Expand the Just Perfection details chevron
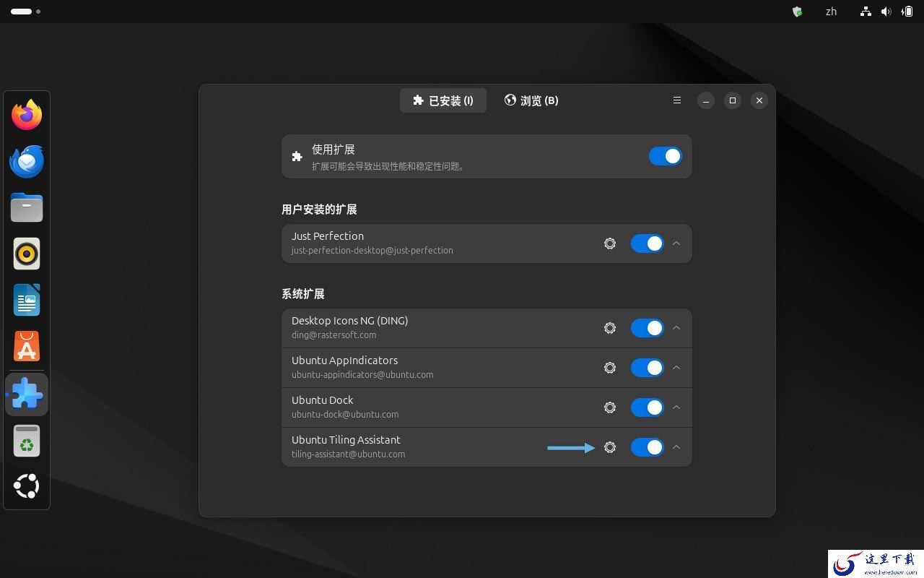This screenshot has height=578, width=924. click(x=676, y=243)
